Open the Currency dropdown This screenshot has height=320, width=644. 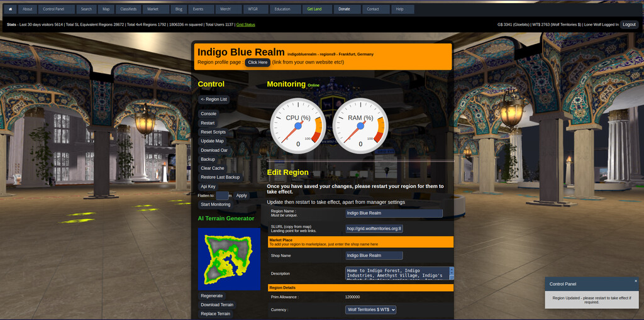pyautogui.click(x=370, y=309)
